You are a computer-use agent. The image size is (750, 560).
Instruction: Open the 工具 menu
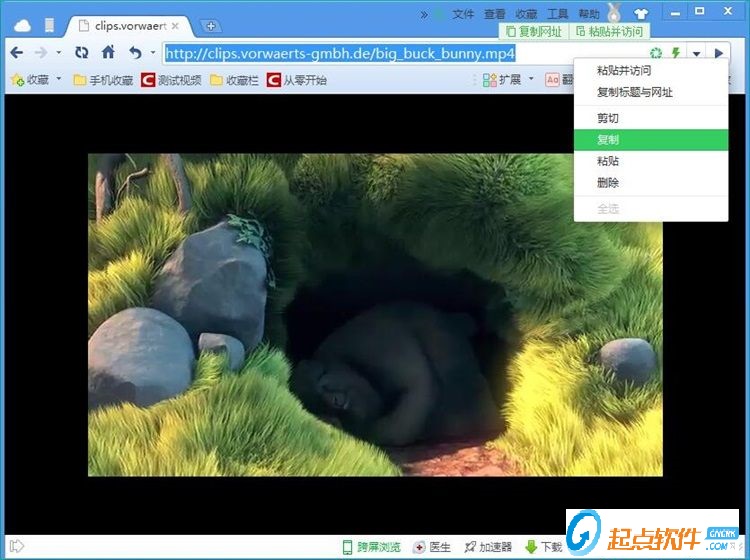[x=557, y=14]
